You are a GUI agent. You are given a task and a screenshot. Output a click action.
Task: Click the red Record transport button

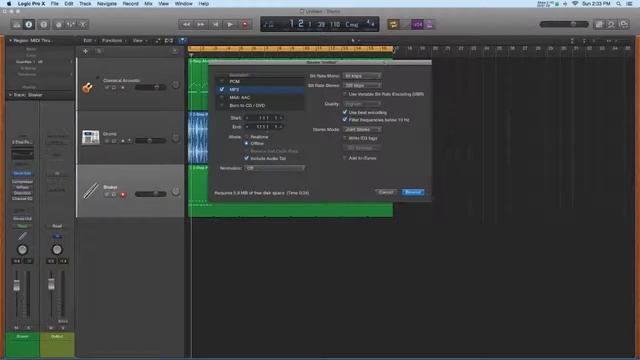[244, 24]
